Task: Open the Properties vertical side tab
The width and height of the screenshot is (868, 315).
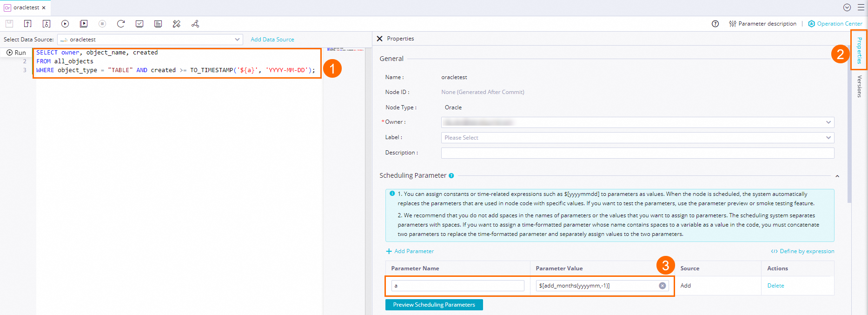Action: click(859, 50)
